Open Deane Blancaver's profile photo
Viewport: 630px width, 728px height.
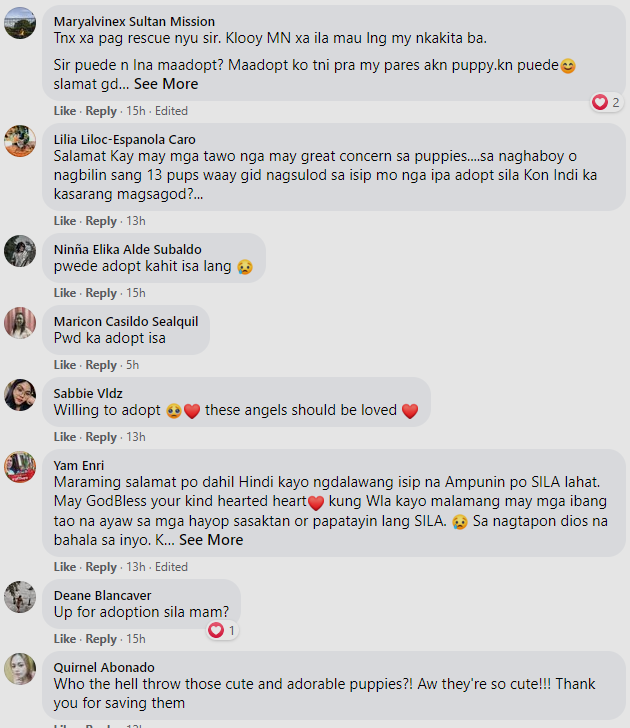pos(20,597)
